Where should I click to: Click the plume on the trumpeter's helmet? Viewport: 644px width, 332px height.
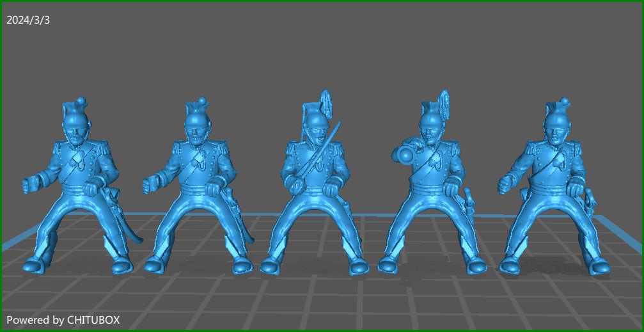coord(442,102)
